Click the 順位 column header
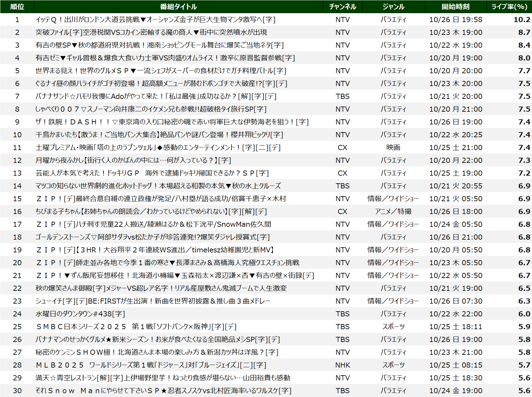The height and width of the screenshot is (397, 532). click(17, 7)
